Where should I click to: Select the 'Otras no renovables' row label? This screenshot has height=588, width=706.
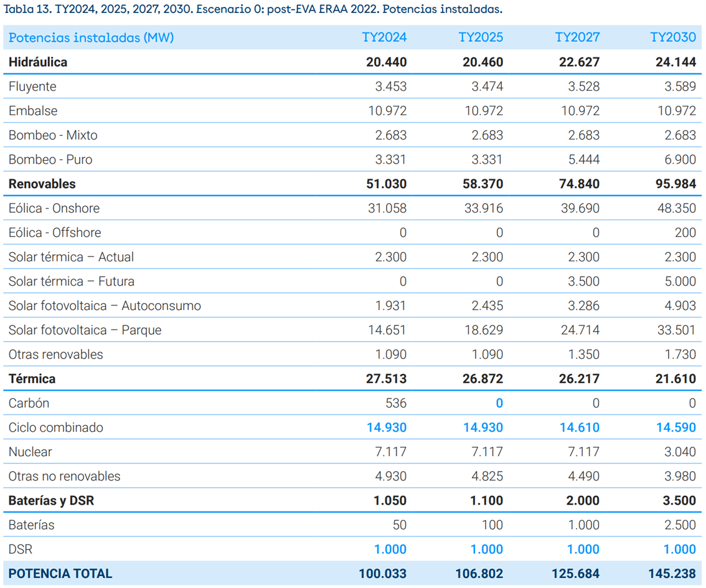point(64,477)
